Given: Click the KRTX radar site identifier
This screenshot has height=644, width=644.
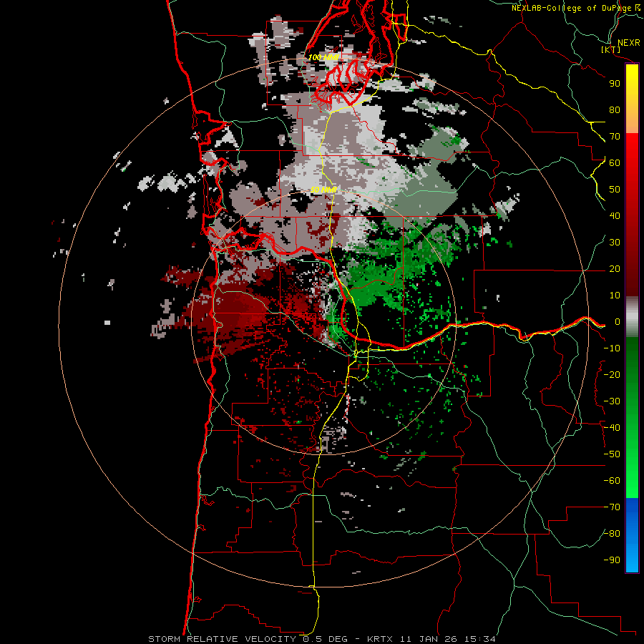Looking at the screenshot, I should [380, 639].
